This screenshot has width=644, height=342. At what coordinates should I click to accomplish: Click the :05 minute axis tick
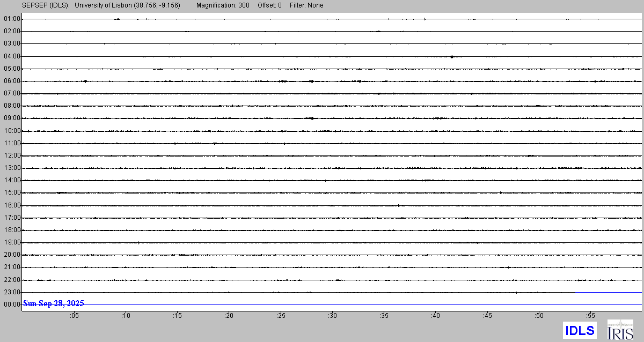pos(74,316)
